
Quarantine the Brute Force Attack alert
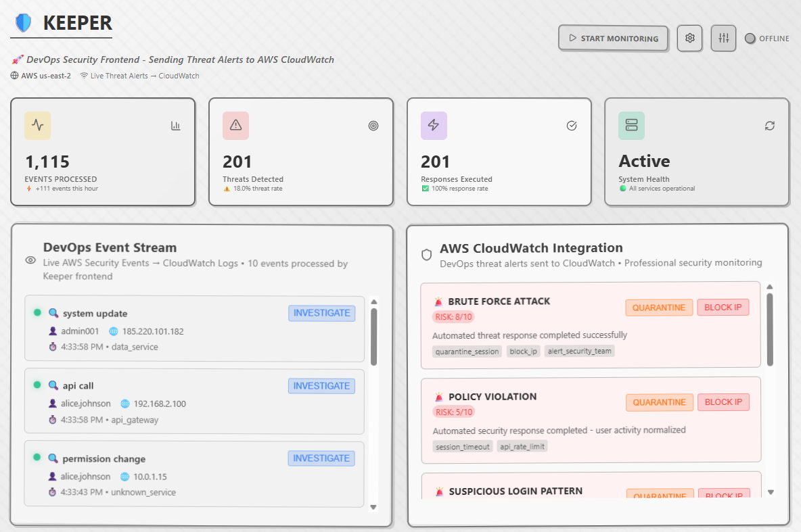tap(659, 308)
